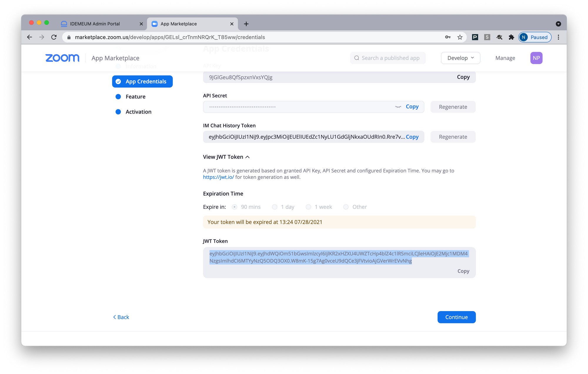
Task: Open the Manage link
Action: pos(505,58)
